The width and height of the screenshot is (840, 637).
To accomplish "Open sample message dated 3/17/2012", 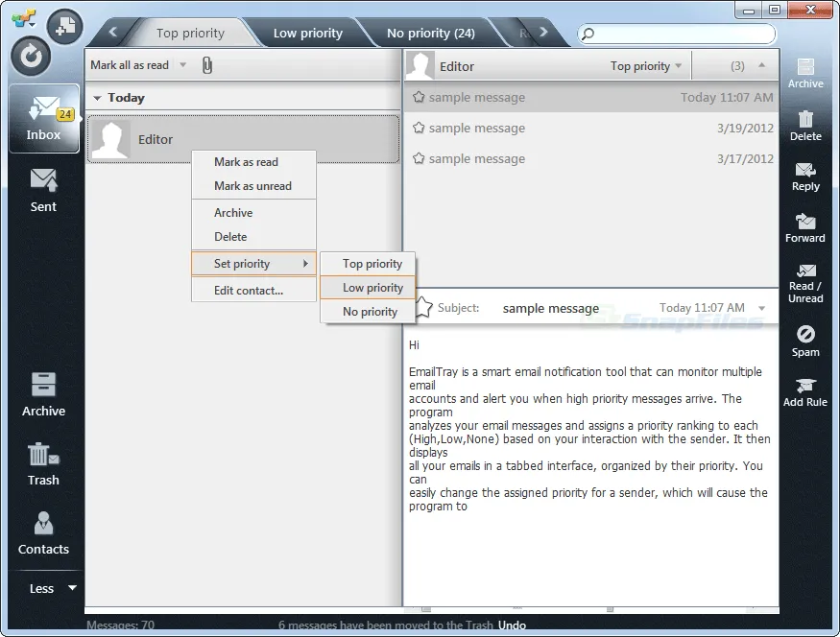I will [x=591, y=158].
